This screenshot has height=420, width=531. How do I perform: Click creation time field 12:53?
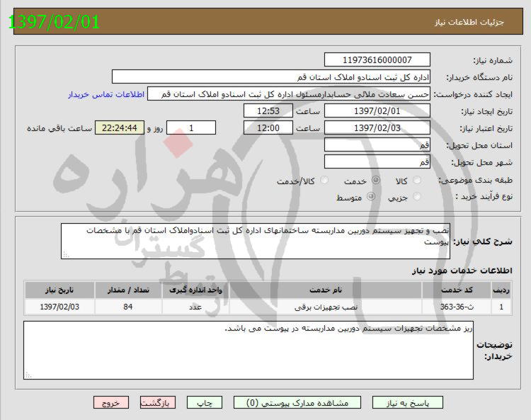268,110
